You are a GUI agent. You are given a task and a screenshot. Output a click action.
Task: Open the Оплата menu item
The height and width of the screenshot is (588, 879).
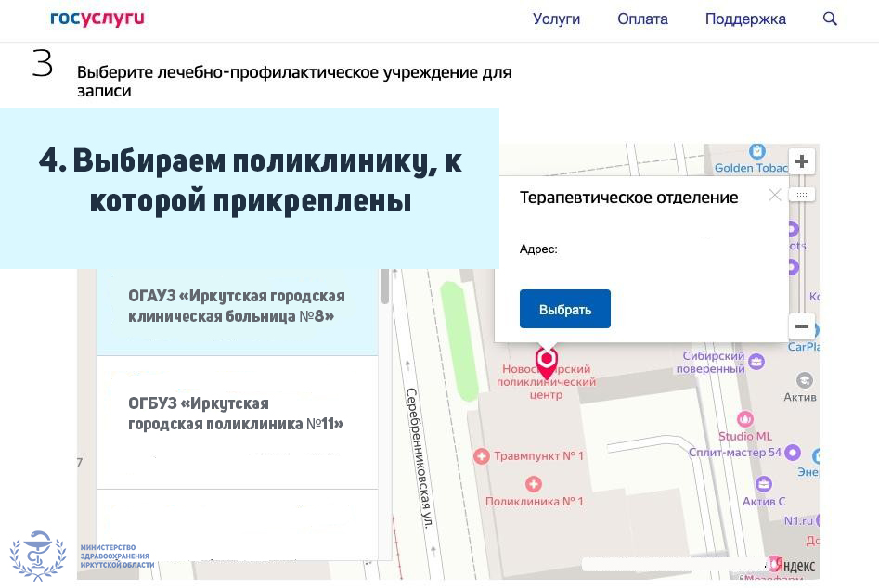[642, 19]
